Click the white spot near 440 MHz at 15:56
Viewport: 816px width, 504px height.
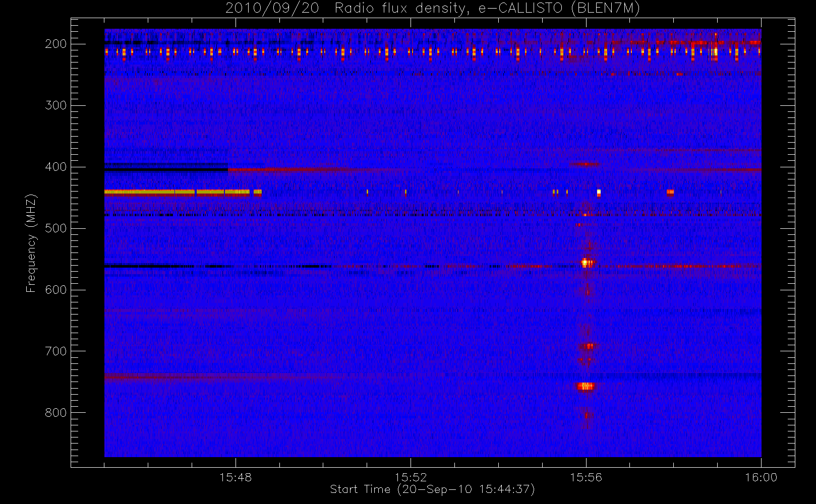click(x=599, y=192)
